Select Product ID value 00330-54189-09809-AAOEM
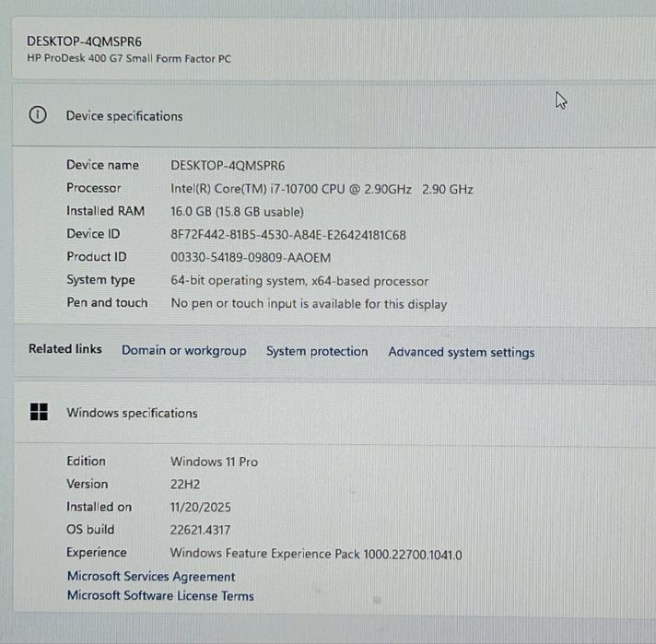Screen dimensions: 656x644 [251, 257]
